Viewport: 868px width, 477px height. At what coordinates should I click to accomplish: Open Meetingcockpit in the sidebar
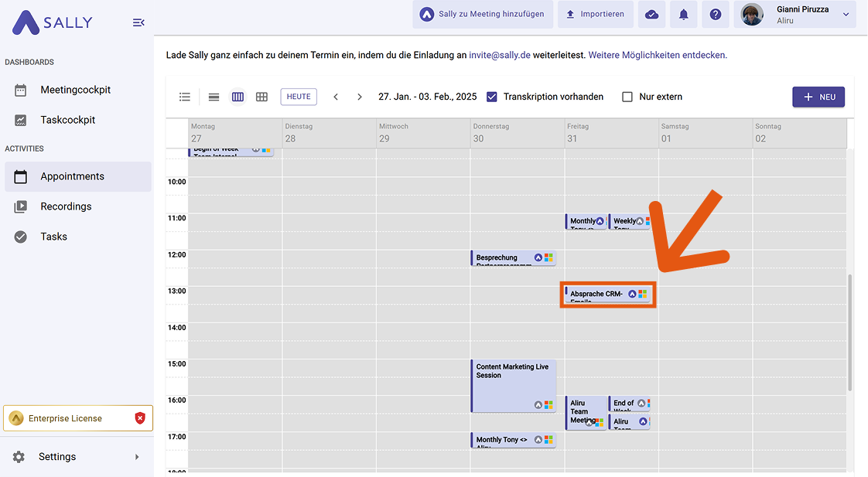click(75, 90)
